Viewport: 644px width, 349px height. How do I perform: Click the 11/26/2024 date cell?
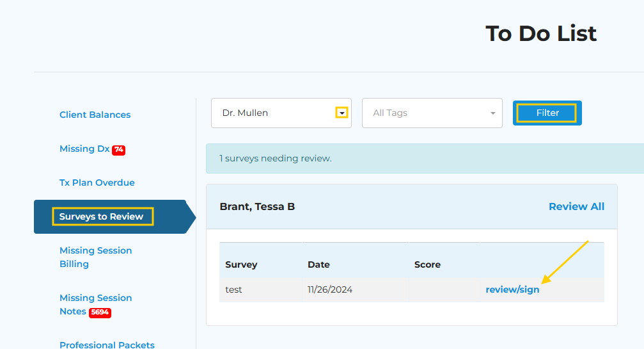[330, 289]
